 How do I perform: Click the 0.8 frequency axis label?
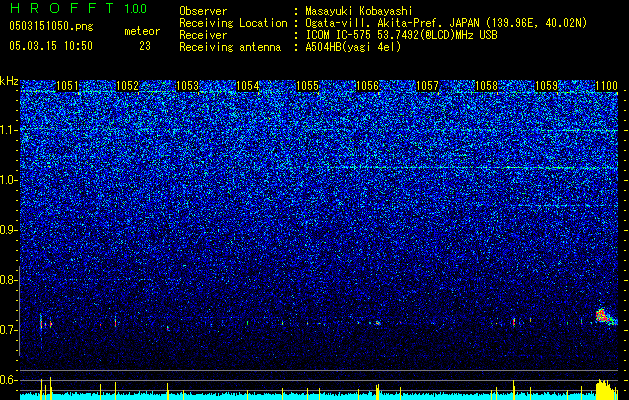tap(8, 280)
